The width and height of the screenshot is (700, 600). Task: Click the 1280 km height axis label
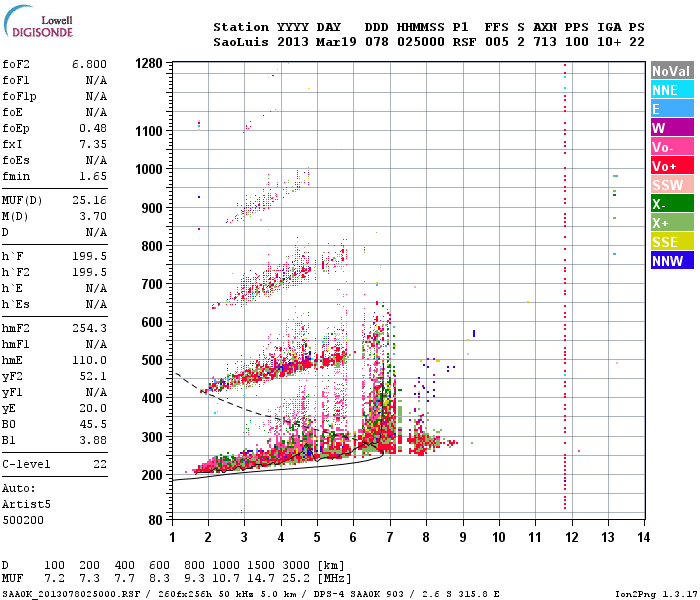(149, 63)
